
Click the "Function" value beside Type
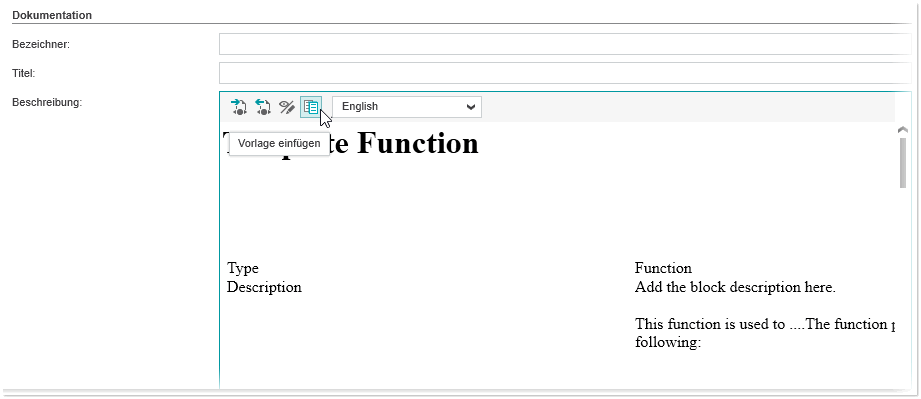(663, 269)
